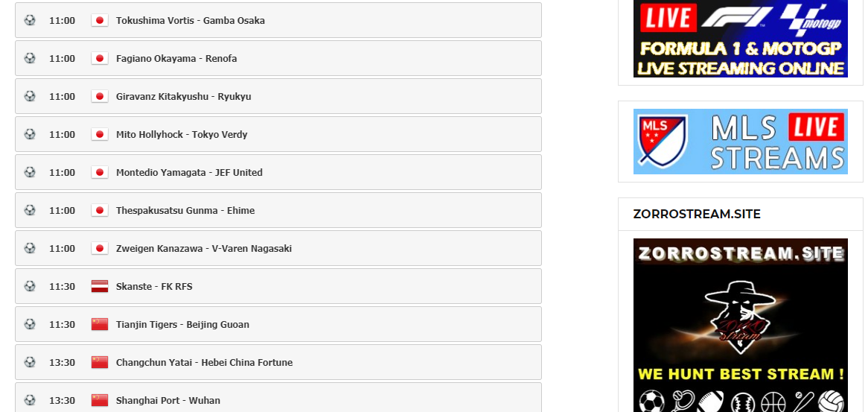Screen dimensions: 868x412
Task: Open the Tokushima Vortis - Gamba Osaka match
Action: pyautogui.click(x=278, y=20)
